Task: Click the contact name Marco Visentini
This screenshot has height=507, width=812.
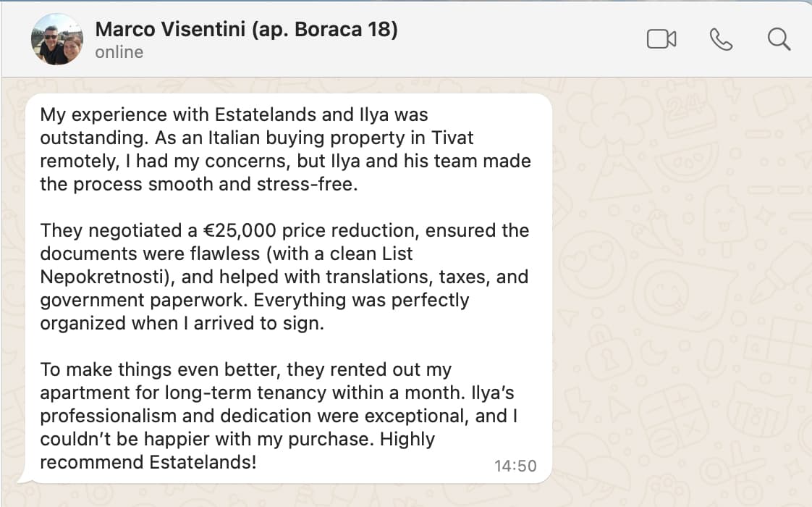Action: (x=246, y=30)
